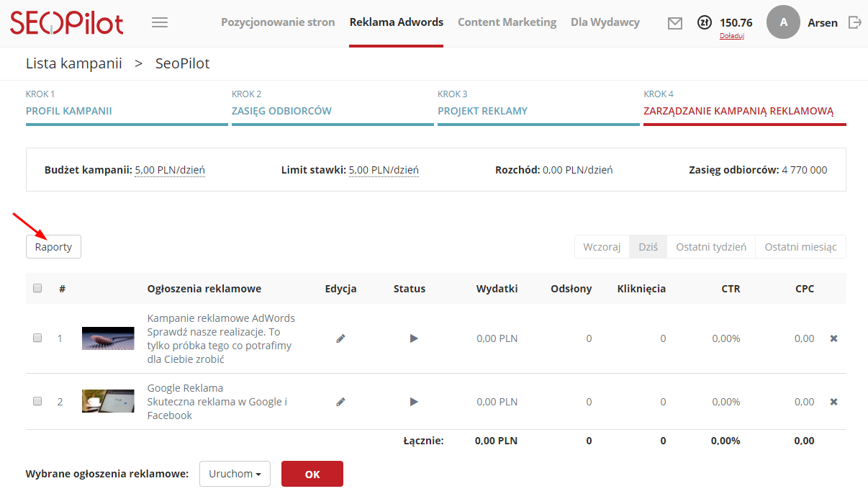868x499 pixels.
Task: Switch to Content Marketing tab
Action: tap(507, 22)
